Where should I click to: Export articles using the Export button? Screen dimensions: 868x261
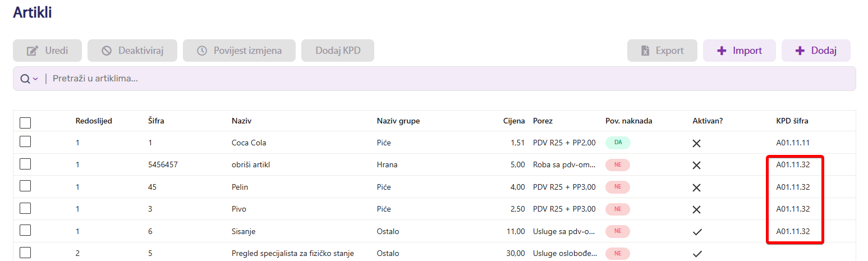tap(662, 51)
